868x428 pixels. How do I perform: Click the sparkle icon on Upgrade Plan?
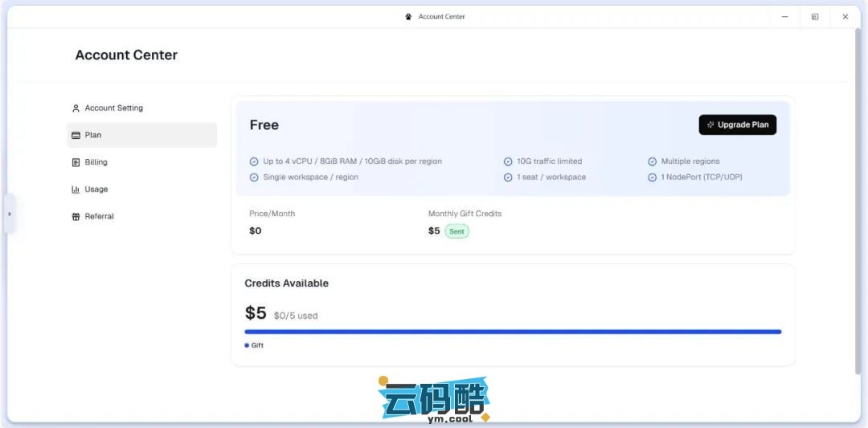[x=710, y=125]
